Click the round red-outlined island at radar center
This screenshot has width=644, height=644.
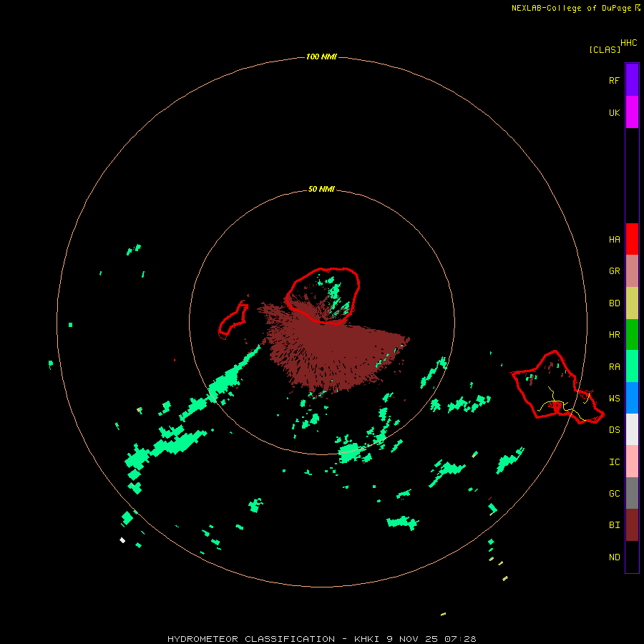coord(323,296)
